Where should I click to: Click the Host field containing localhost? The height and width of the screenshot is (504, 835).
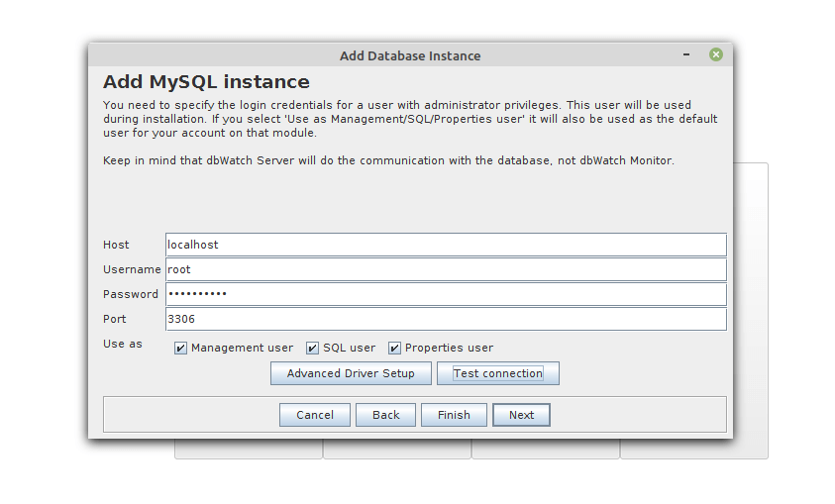(x=446, y=245)
